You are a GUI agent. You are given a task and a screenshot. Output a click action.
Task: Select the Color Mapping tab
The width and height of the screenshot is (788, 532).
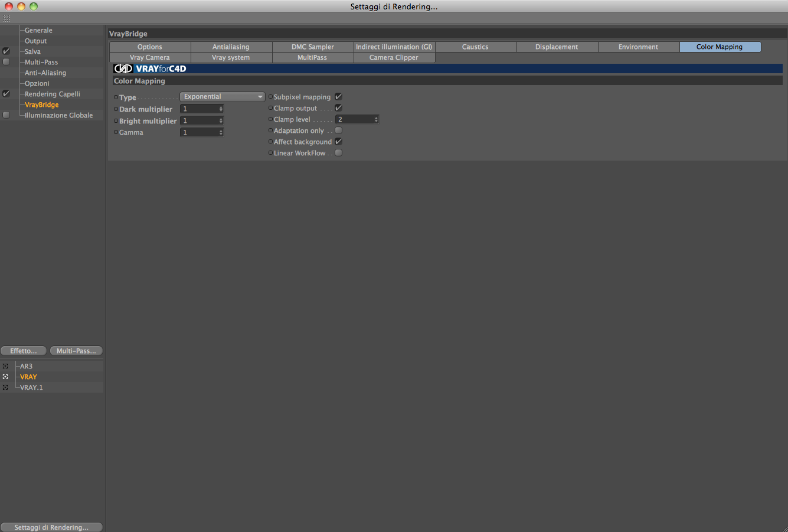point(720,47)
